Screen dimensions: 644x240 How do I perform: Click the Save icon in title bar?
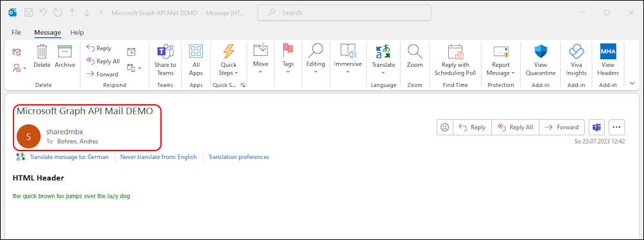coord(28,13)
